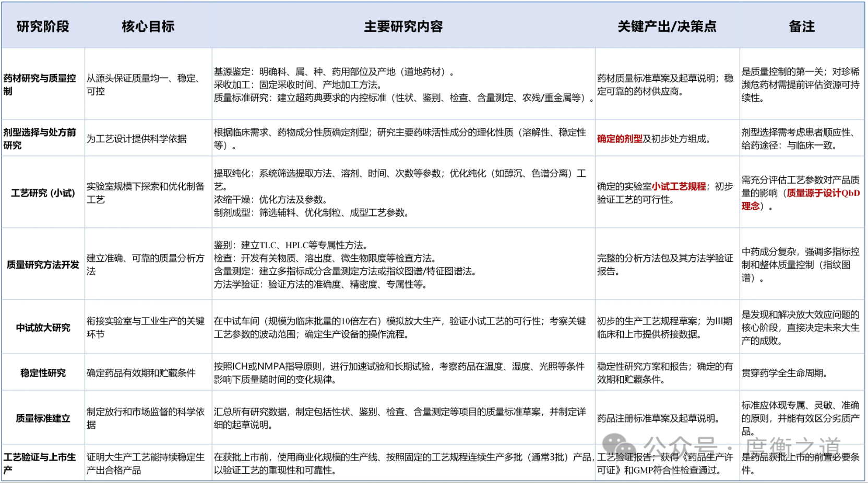Click the 贯穿药学全生命周期 remark cell
The width and height of the screenshot is (868, 483).
784,373
